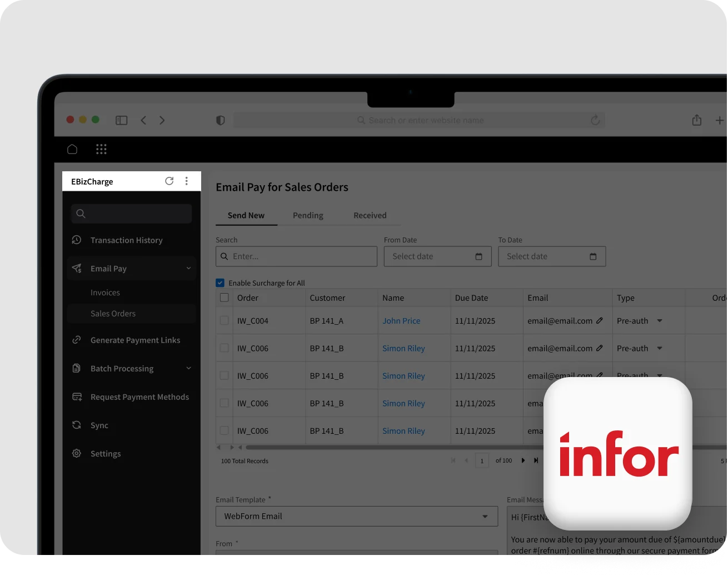The image size is (728, 575).
Task: Open the To Date calendar picker
Action: pyautogui.click(x=593, y=256)
